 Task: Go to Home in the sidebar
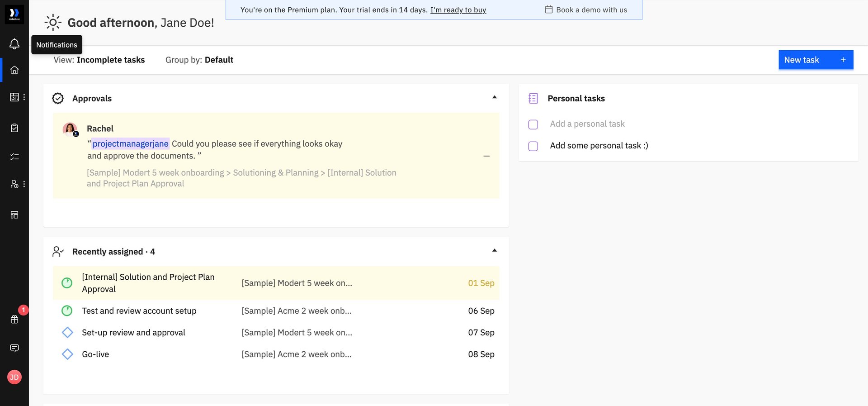(14, 70)
